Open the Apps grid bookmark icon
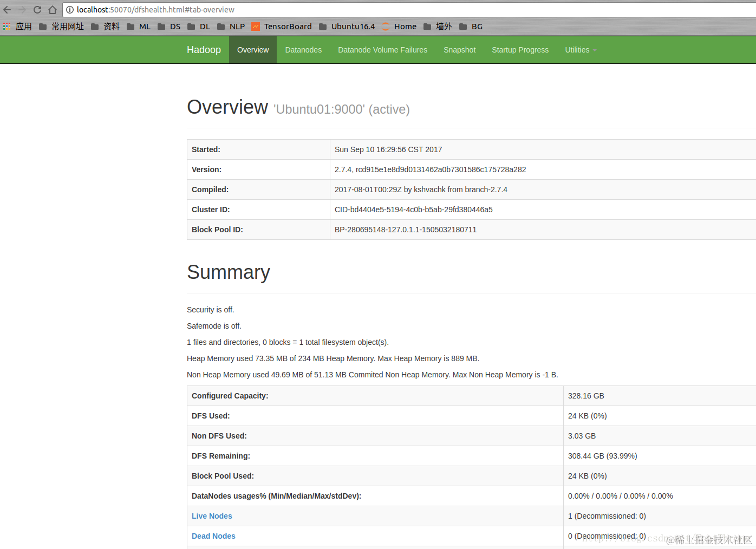The height and width of the screenshot is (549, 756). [x=7, y=27]
